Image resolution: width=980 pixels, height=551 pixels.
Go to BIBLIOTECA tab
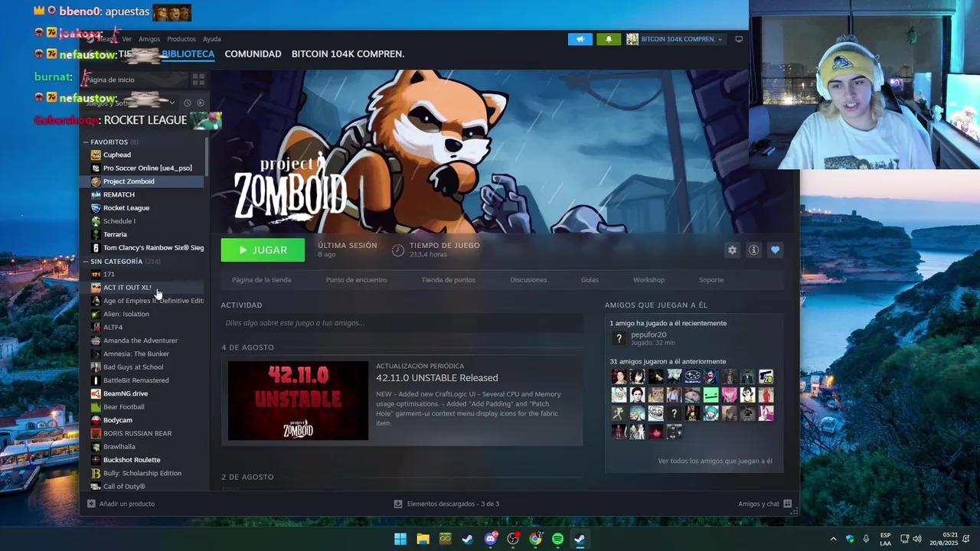pos(188,54)
